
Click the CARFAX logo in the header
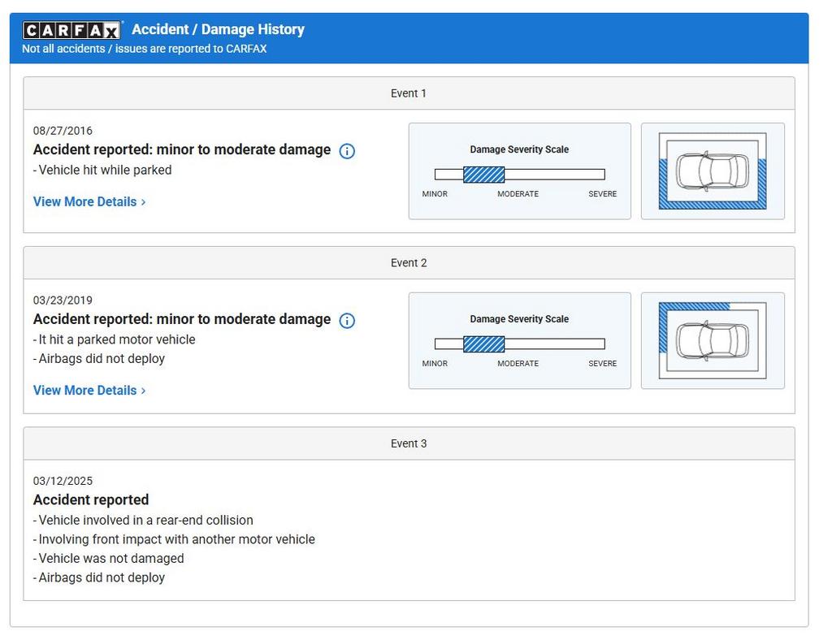72,30
